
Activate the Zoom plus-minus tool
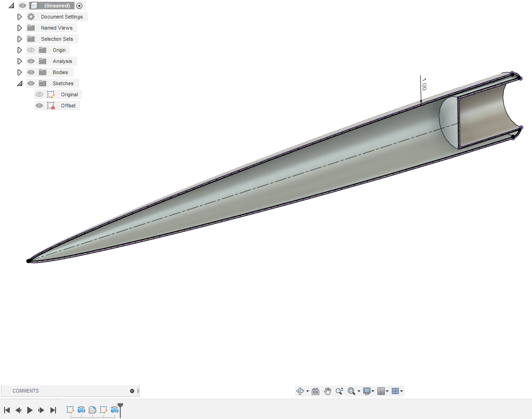339,391
